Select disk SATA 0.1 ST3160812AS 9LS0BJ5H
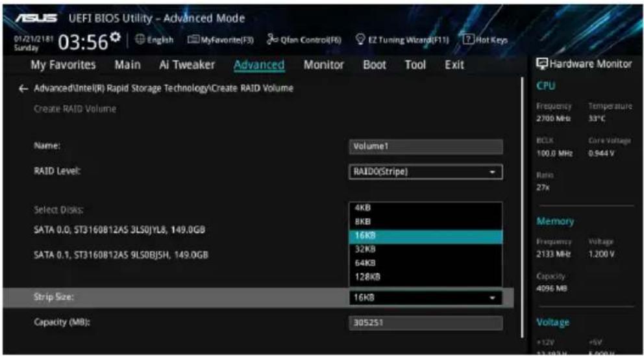Screen dimensions: 644x356 point(121,255)
